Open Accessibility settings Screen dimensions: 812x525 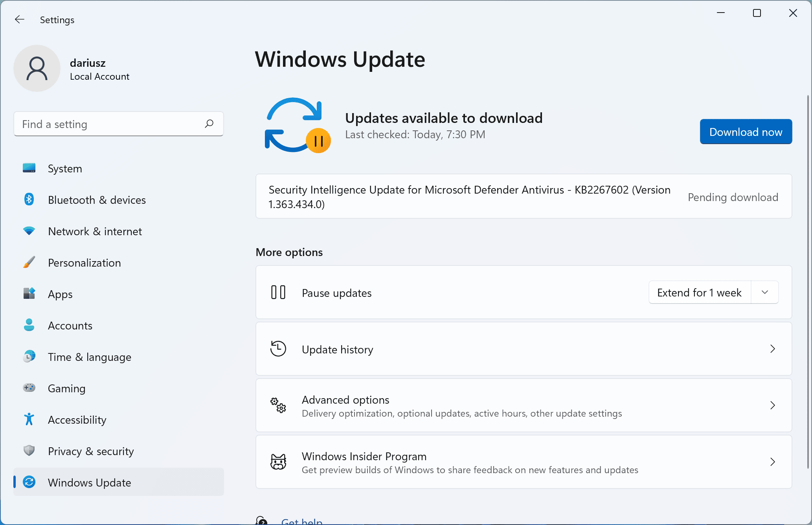[x=119, y=420]
